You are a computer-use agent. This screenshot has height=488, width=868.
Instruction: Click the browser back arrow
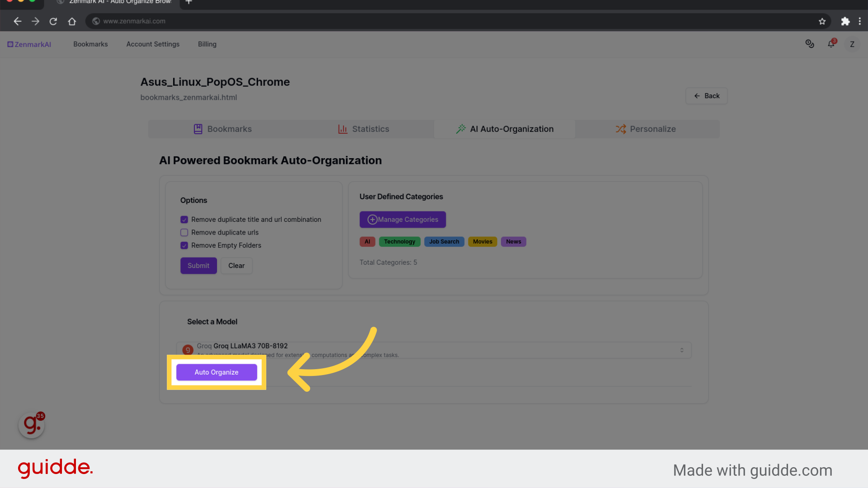tap(17, 21)
